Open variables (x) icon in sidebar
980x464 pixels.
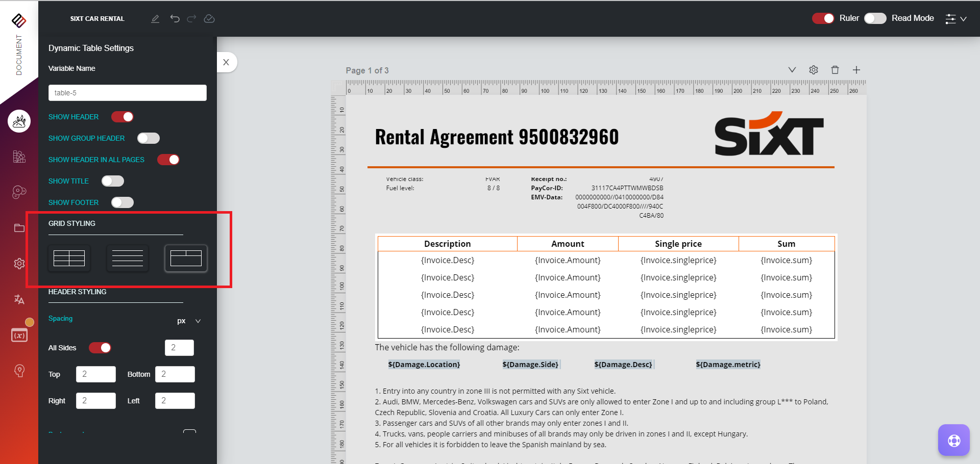click(x=19, y=335)
